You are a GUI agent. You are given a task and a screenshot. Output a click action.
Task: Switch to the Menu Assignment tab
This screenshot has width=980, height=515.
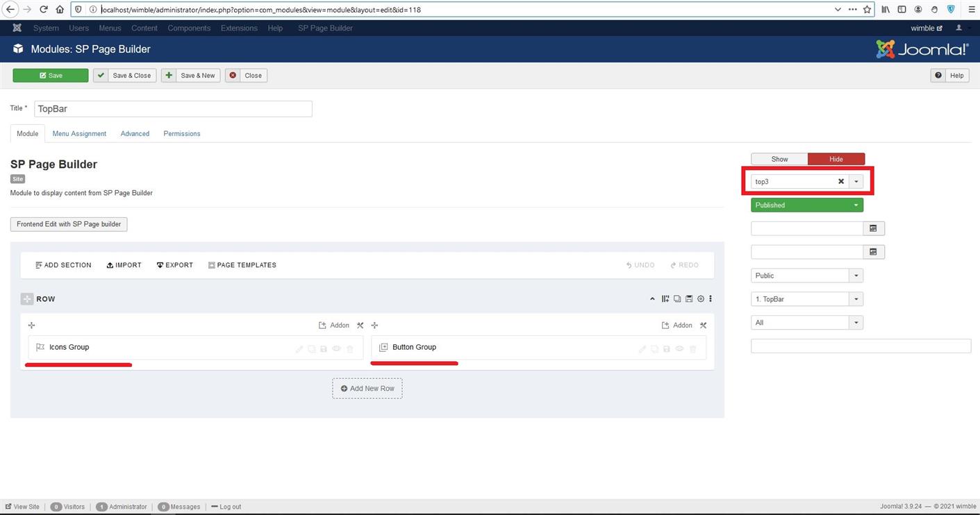pos(79,134)
